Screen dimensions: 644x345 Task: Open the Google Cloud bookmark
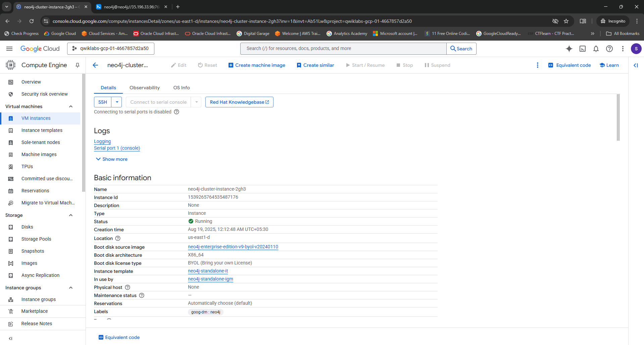[x=60, y=34]
